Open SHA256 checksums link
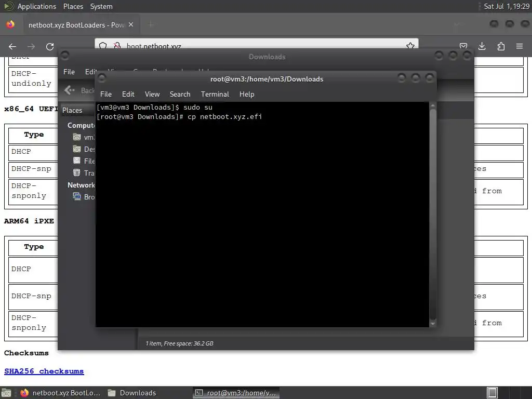Viewport: 532px width, 399px height. click(x=44, y=371)
